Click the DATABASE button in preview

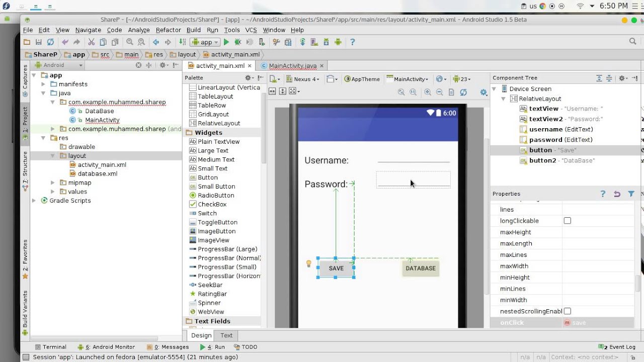[421, 268]
